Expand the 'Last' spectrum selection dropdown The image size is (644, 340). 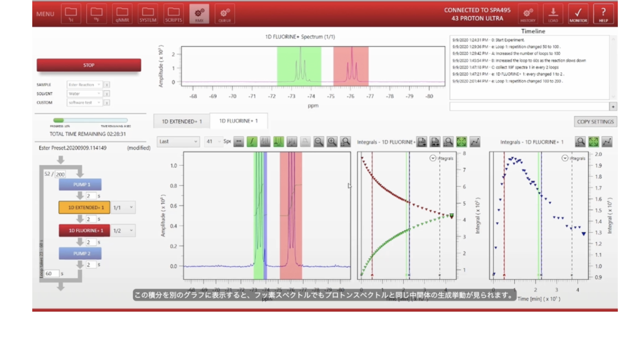(x=178, y=142)
